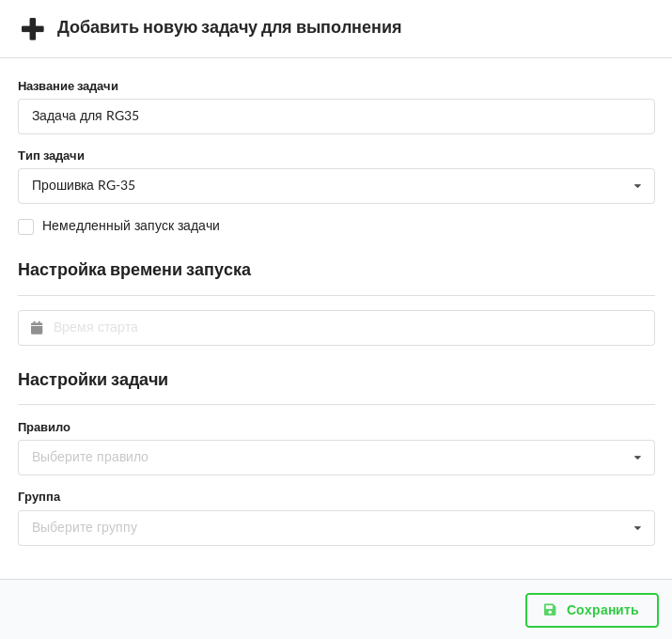Viewport: 672px width, 639px height.
Task: Click the floppy disk icon on Сохранить
Action: coord(550,610)
